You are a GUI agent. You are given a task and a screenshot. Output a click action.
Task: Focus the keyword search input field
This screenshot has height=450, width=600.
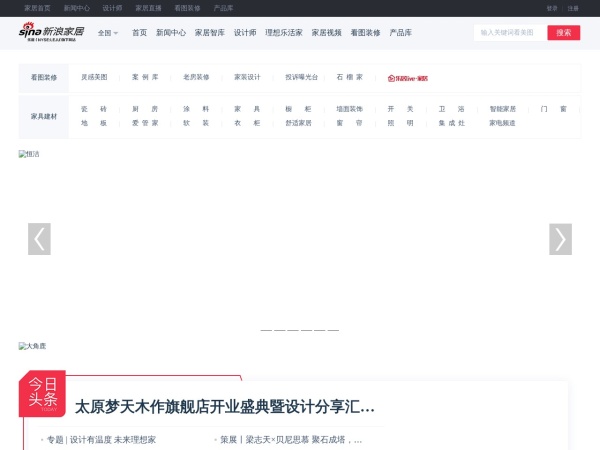coord(510,32)
